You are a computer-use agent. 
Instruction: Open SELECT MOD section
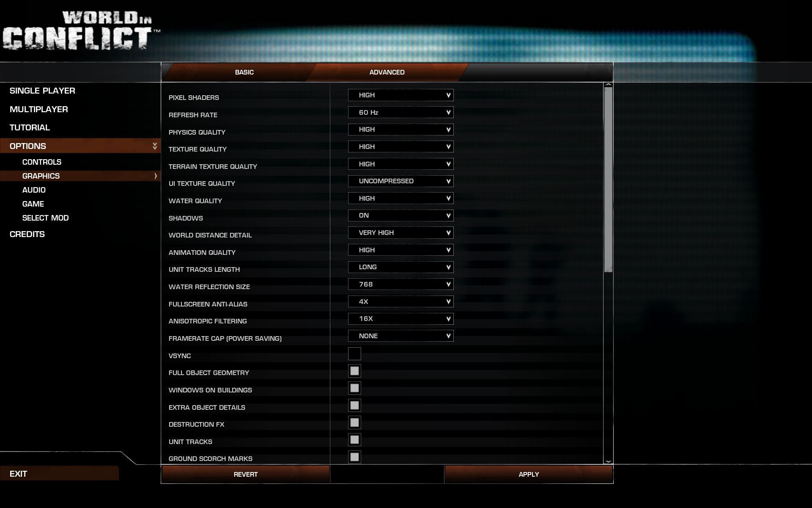pyautogui.click(x=46, y=217)
